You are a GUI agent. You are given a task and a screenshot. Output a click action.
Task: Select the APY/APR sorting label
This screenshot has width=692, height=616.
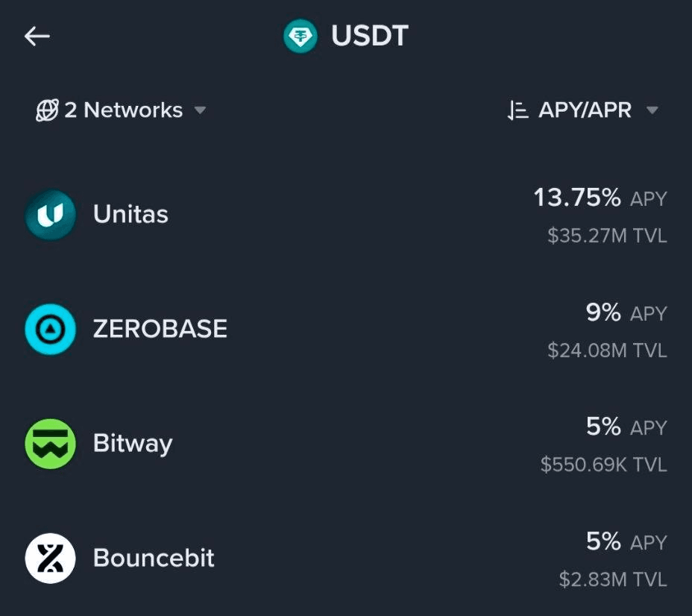pyautogui.click(x=585, y=110)
